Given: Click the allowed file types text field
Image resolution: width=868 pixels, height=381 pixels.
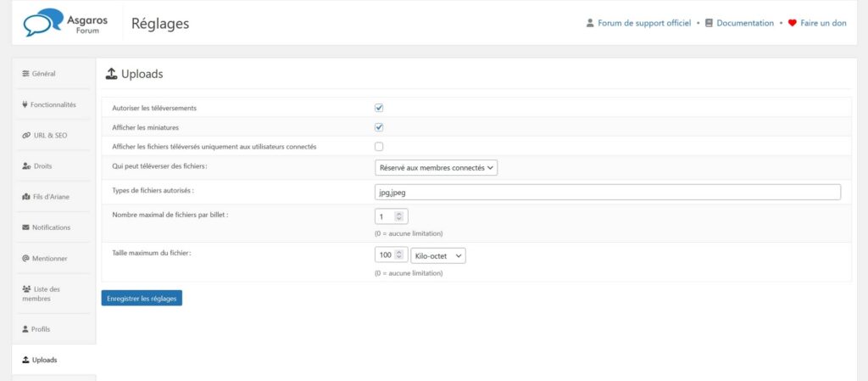Looking at the screenshot, I should click(x=607, y=193).
